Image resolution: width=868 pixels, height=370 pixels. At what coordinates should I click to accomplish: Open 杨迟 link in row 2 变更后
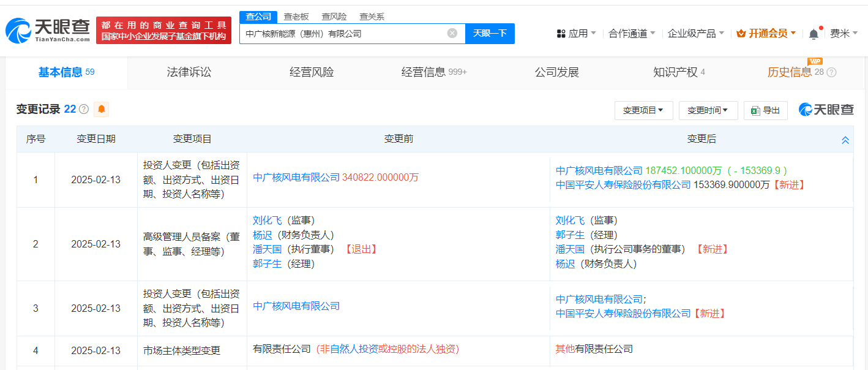[x=566, y=263]
